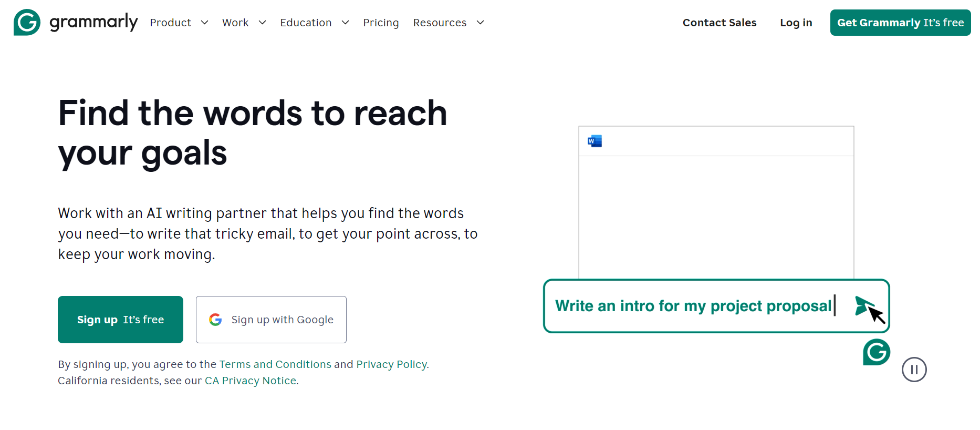Click the green Grammarly badge below prompt
The width and height of the screenshot is (980, 430).
[877, 352]
